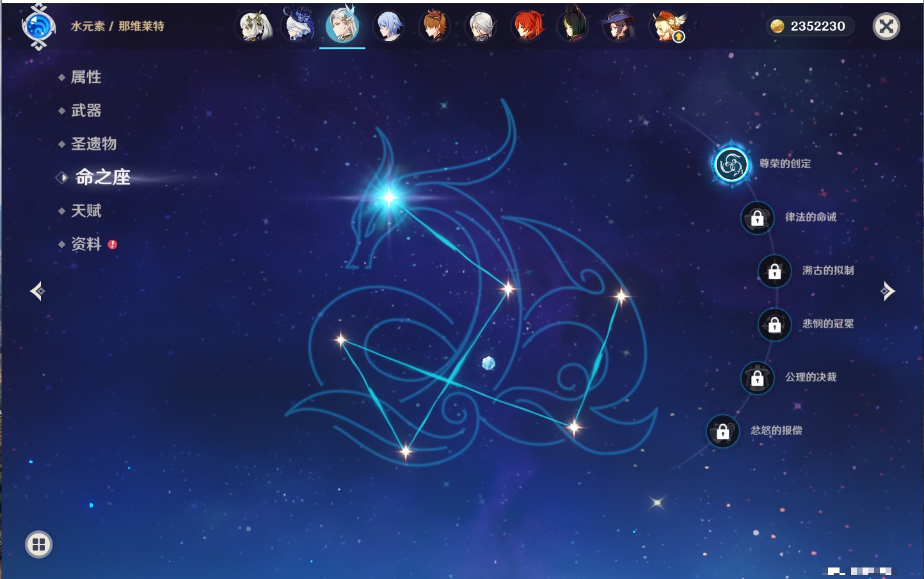This screenshot has width=924, height=579.
Task: Click the locked node for 忿怒的报偿
Action: coord(723,432)
